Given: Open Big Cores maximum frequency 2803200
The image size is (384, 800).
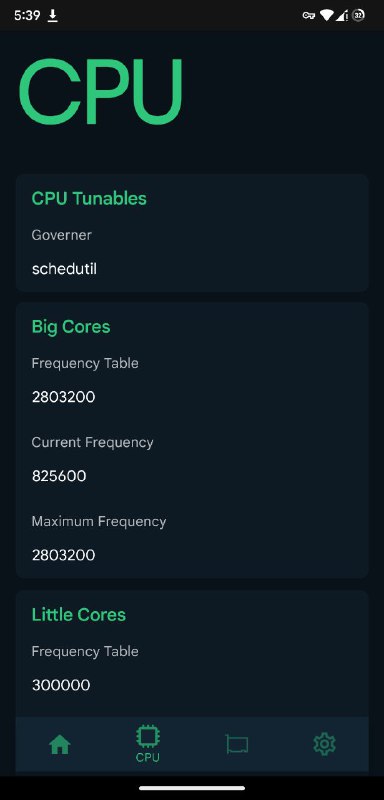Looking at the screenshot, I should (x=63, y=555).
